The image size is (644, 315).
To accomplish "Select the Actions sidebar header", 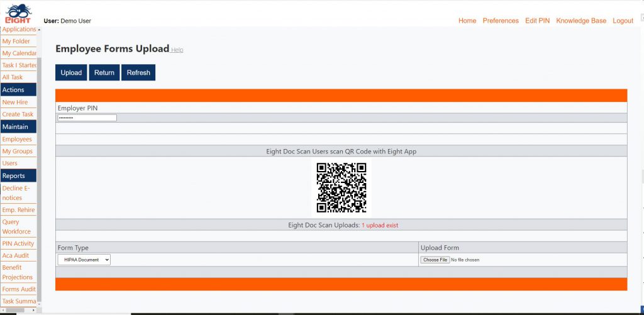I will pos(18,89).
